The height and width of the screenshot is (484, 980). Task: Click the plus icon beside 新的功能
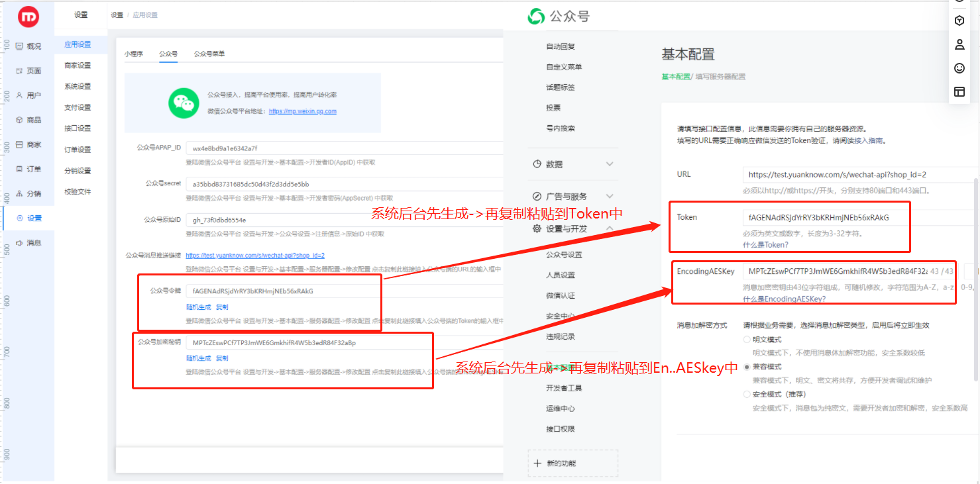pyautogui.click(x=537, y=463)
